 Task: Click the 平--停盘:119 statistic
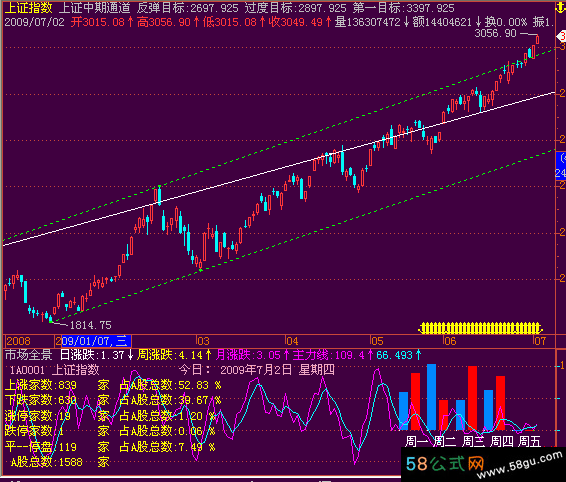tap(40, 447)
